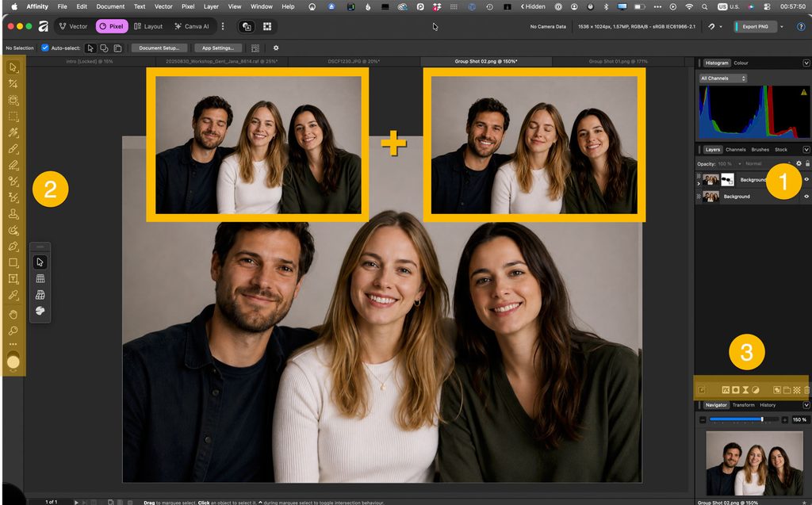812x505 pixels.
Task: Click the context toolbar gear icon
Action: click(276, 48)
